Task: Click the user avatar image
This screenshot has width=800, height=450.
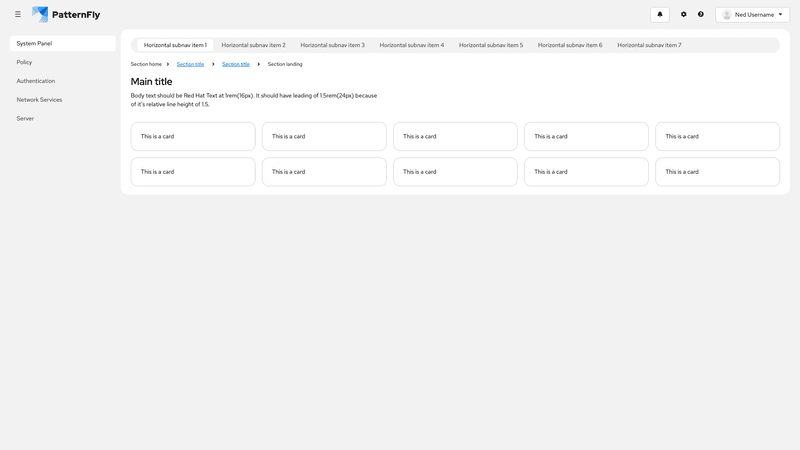Action: (x=727, y=15)
